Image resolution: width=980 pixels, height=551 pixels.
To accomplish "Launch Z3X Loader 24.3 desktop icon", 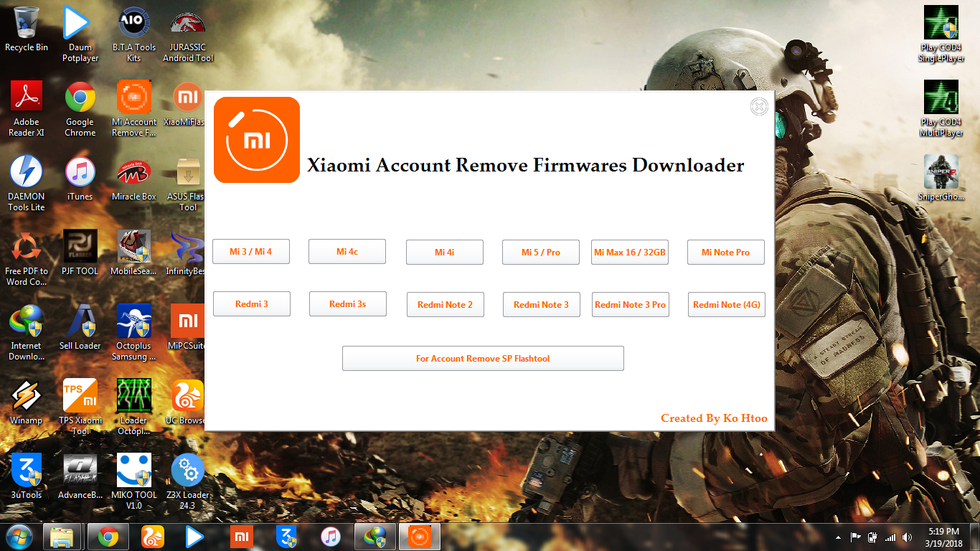I will (188, 481).
